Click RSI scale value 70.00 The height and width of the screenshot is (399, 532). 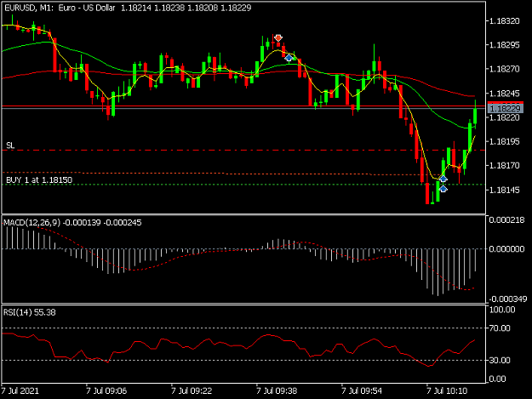coord(500,328)
